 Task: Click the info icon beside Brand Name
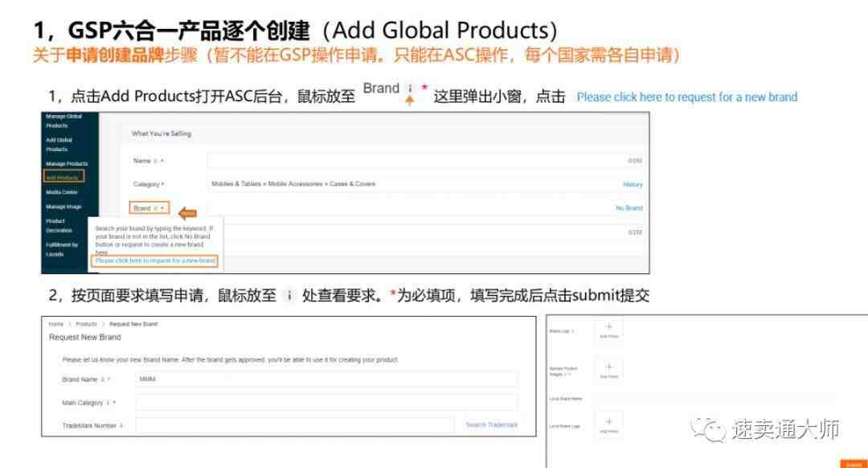tap(103, 380)
